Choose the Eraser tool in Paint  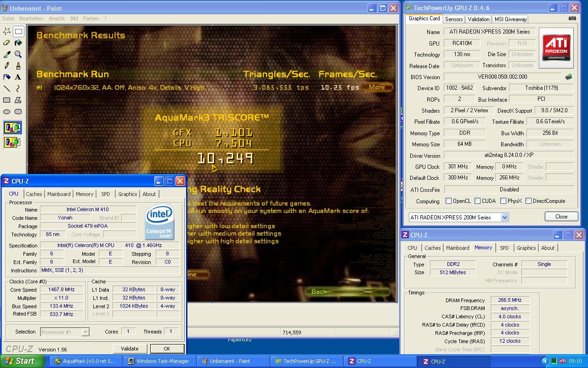pyautogui.click(x=7, y=43)
